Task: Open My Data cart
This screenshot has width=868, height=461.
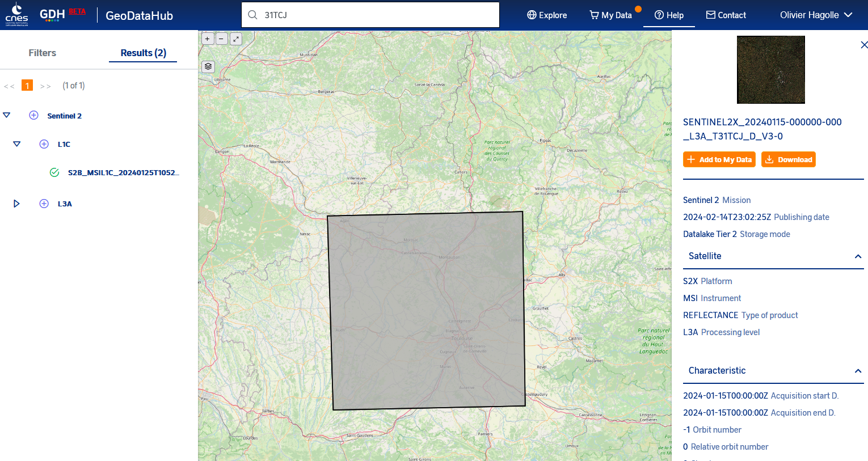Action: pyautogui.click(x=611, y=15)
